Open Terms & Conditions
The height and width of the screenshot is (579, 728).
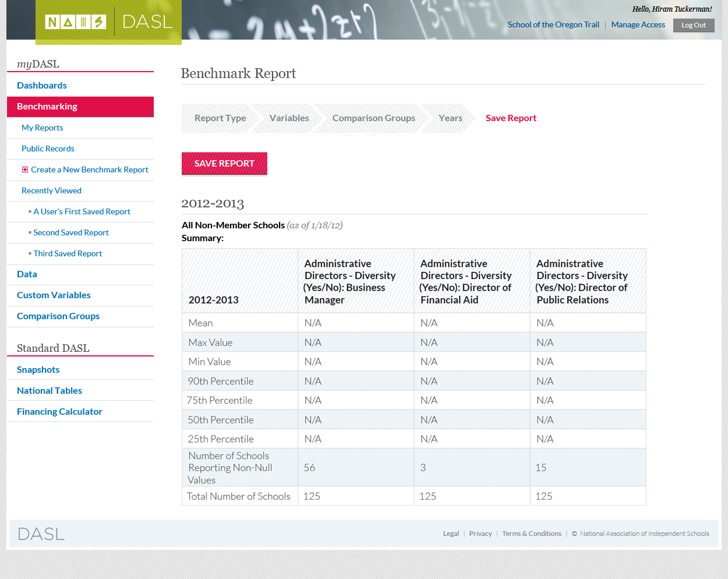click(x=532, y=534)
